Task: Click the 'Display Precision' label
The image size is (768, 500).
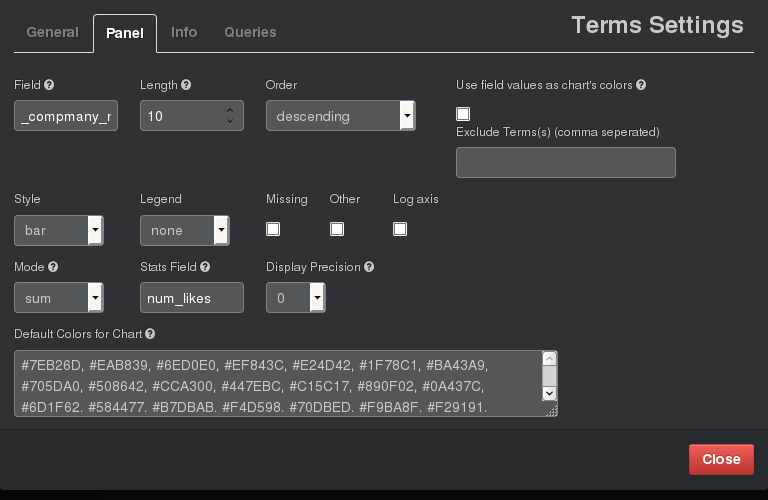Action: pyautogui.click(x=313, y=267)
